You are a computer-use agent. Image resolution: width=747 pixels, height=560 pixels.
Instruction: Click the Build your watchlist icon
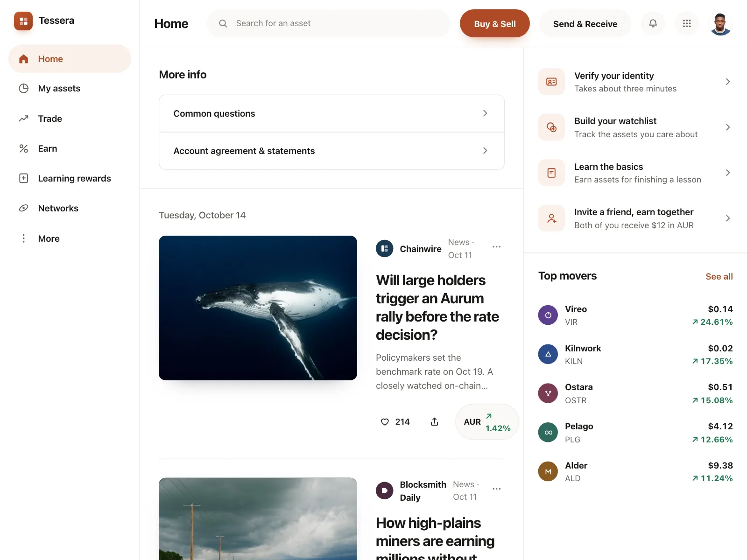click(x=551, y=127)
